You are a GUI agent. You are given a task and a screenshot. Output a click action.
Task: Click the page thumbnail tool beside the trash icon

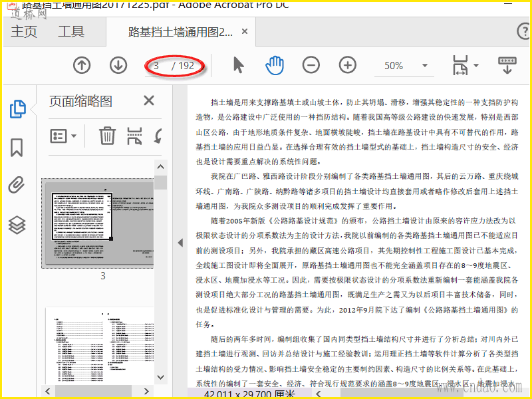coord(134,136)
